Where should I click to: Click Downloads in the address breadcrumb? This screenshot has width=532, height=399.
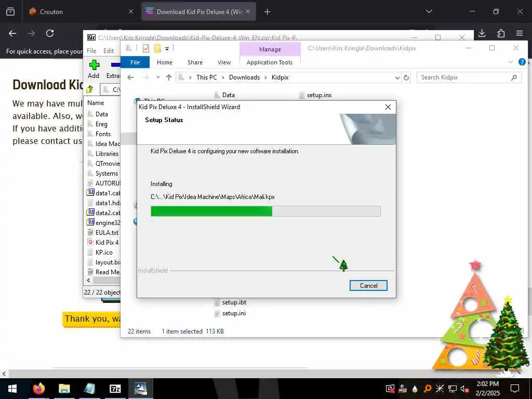click(244, 77)
